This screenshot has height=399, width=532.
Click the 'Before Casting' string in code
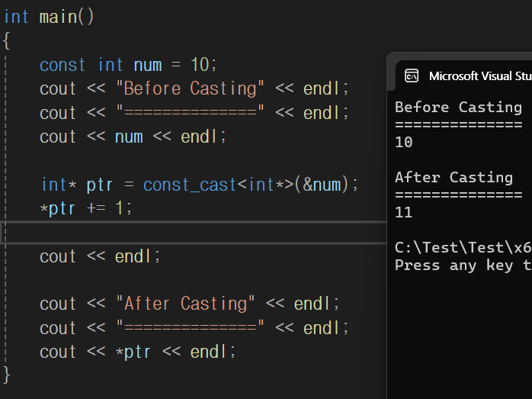tap(190, 88)
